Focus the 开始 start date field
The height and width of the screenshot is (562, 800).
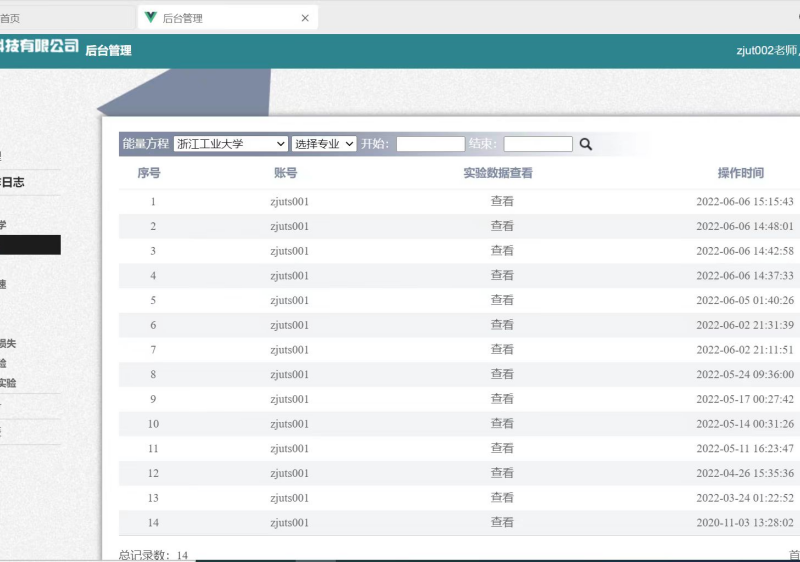(431, 144)
